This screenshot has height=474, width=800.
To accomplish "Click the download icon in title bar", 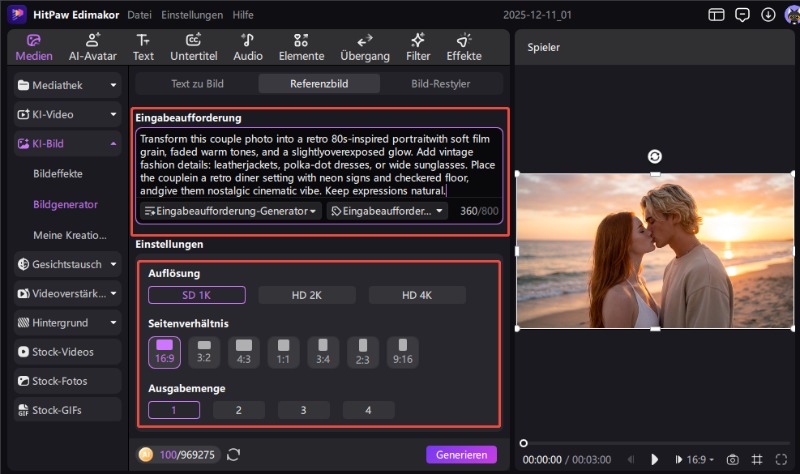I will tap(768, 15).
